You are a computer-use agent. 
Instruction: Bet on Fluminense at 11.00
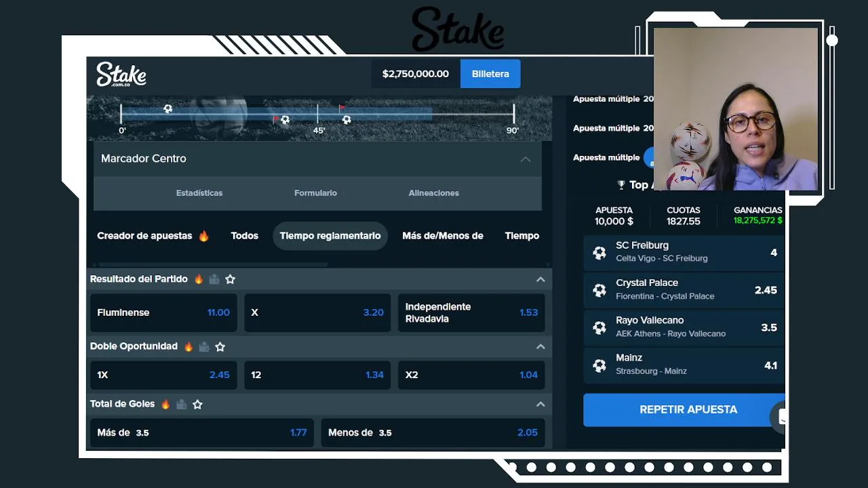(x=163, y=312)
